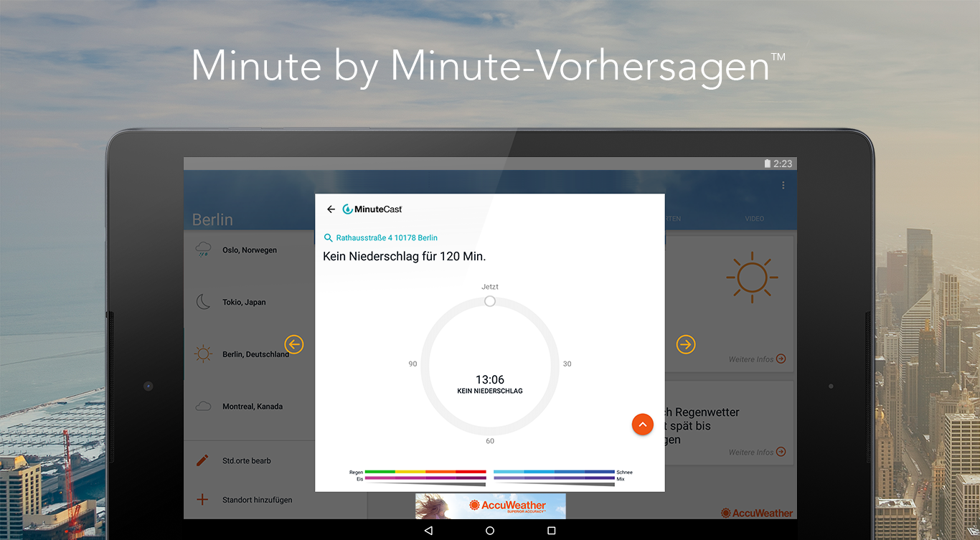Click the Jetzt dial handle
This screenshot has width=980, height=540.
[x=490, y=301]
